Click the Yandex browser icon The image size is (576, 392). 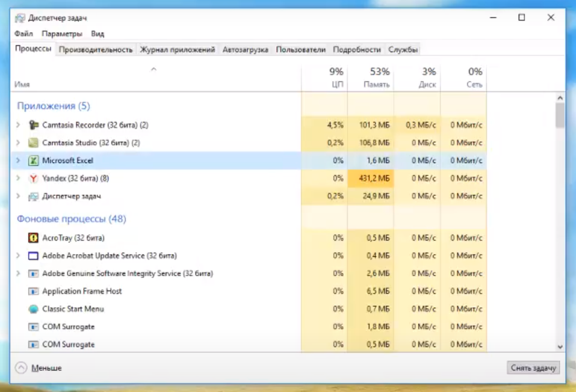[x=34, y=179]
